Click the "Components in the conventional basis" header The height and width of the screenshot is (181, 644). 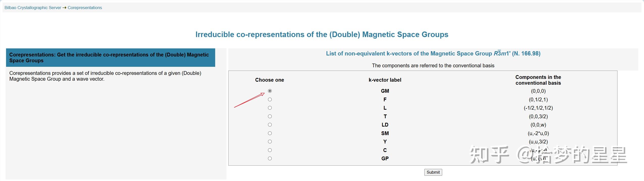coord(538,80)
